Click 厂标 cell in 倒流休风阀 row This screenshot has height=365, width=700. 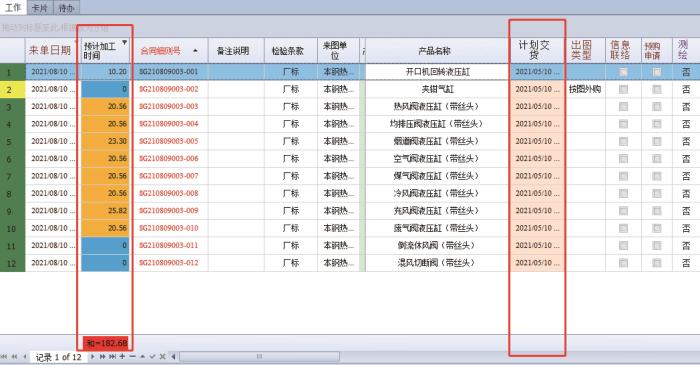291,245
